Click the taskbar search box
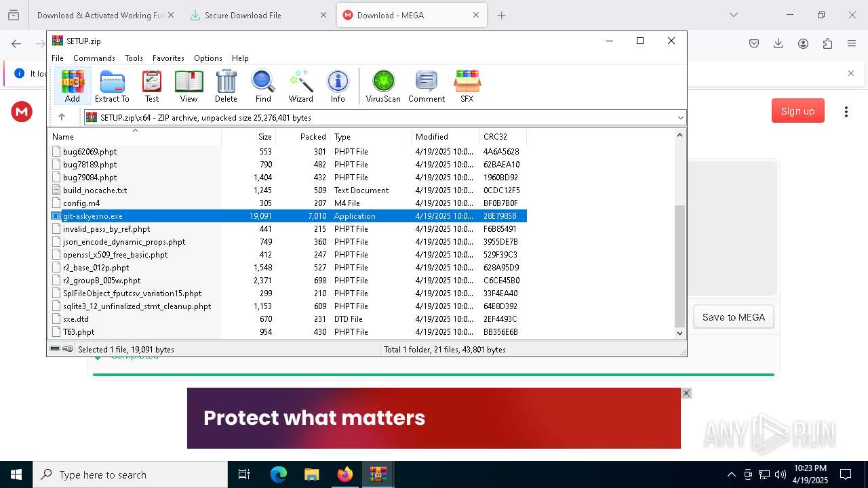 pyautogui.click(x=130, y=474)
